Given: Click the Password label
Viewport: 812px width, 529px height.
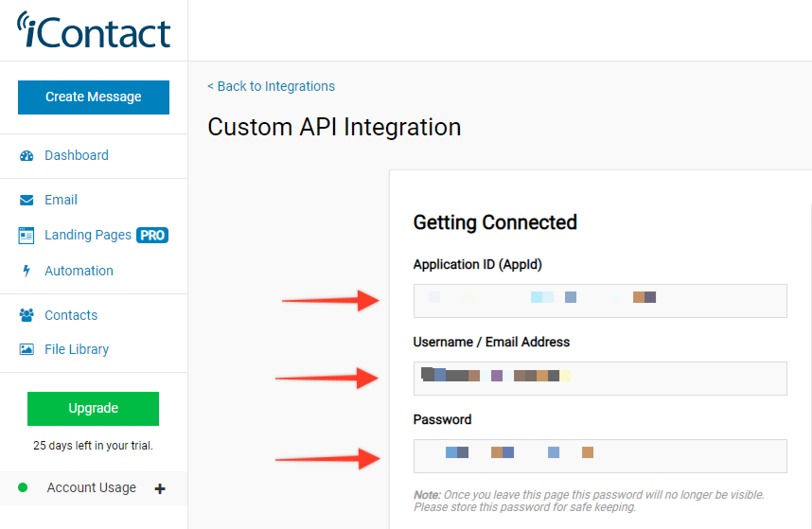Looking at the screenshot, I should click(442, 420).
